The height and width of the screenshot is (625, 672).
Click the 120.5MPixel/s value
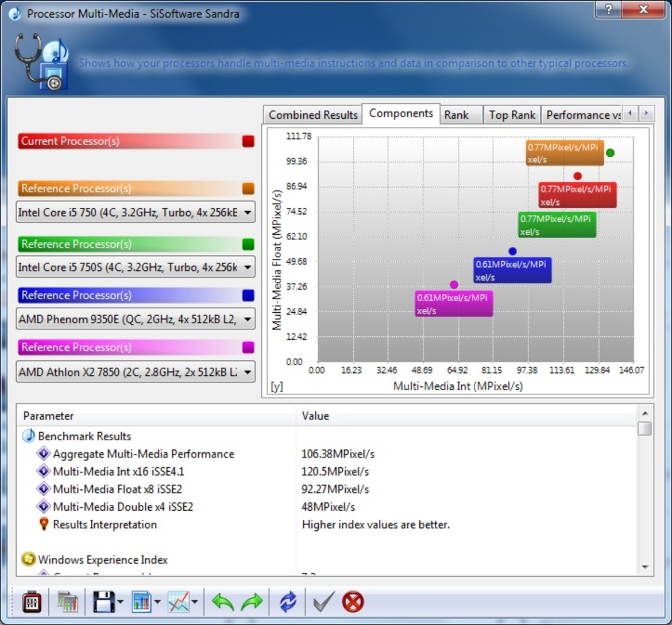(335, 472)
